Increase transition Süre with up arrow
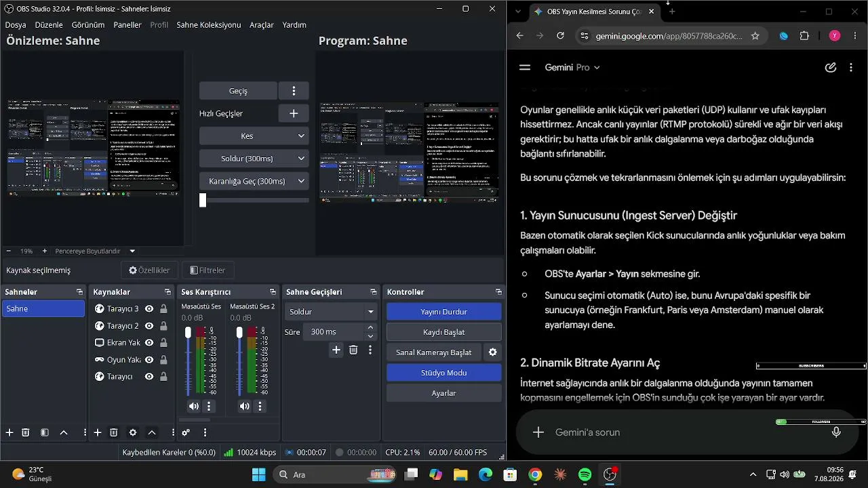Screen dimensions: 868x488 pos(370,328)
